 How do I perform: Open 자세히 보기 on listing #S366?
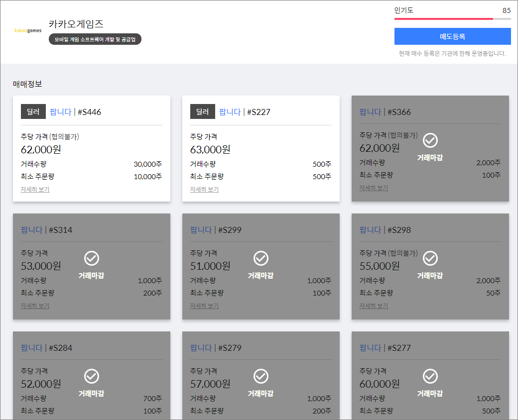374,188
